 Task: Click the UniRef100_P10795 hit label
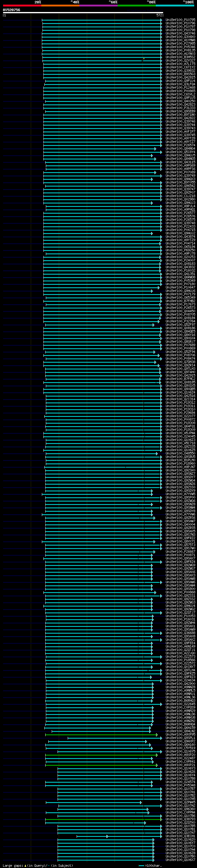tap(180, 20)
